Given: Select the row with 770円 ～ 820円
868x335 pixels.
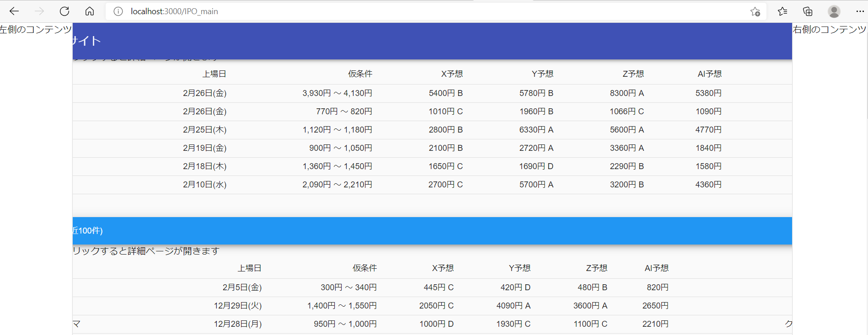Looking at the screenshot, I should 344,112.
